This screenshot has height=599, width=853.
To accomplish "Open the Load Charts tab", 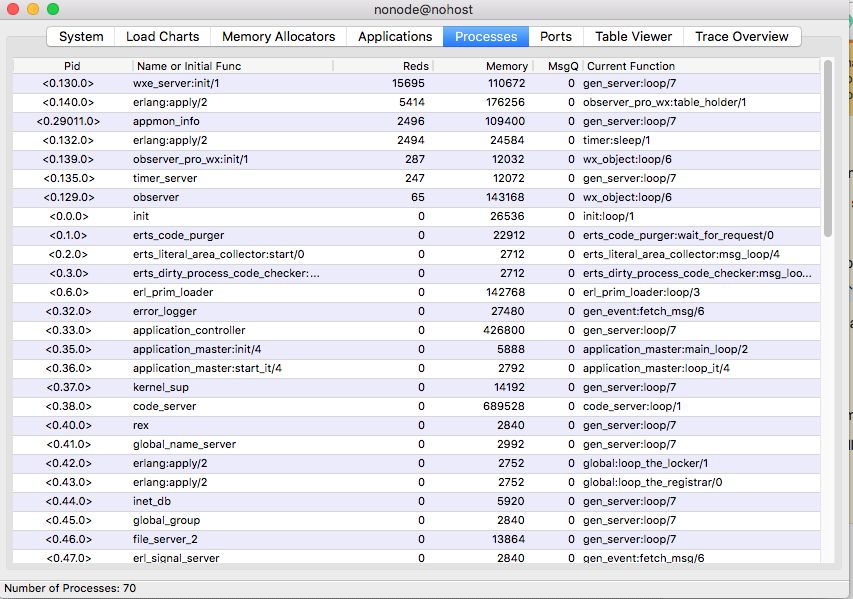I will 163,36.
